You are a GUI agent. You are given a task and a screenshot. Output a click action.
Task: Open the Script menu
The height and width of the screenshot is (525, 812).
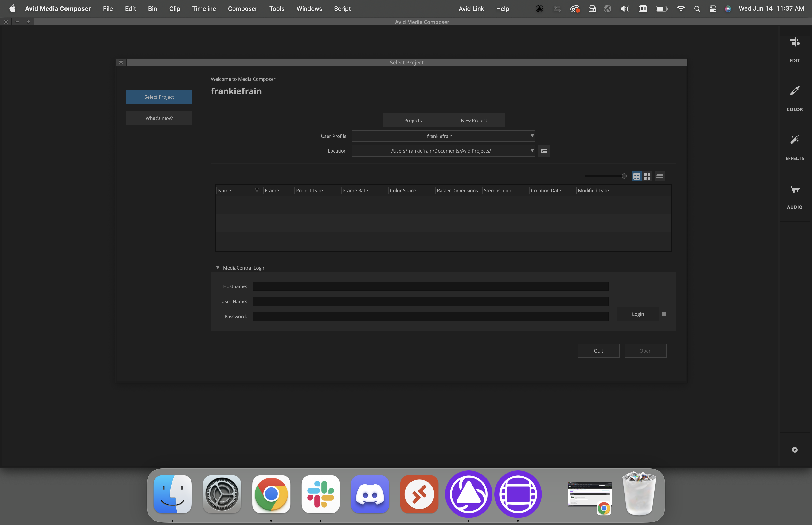pos(342,8)
